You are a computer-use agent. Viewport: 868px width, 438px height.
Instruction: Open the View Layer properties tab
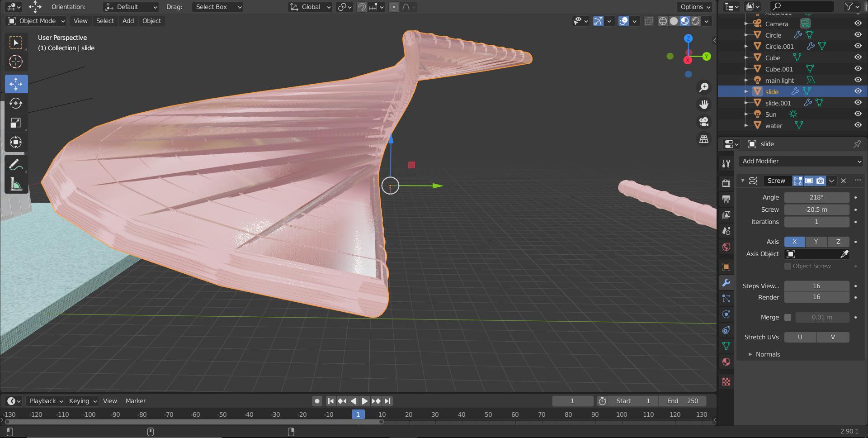(x=726, y=214)
